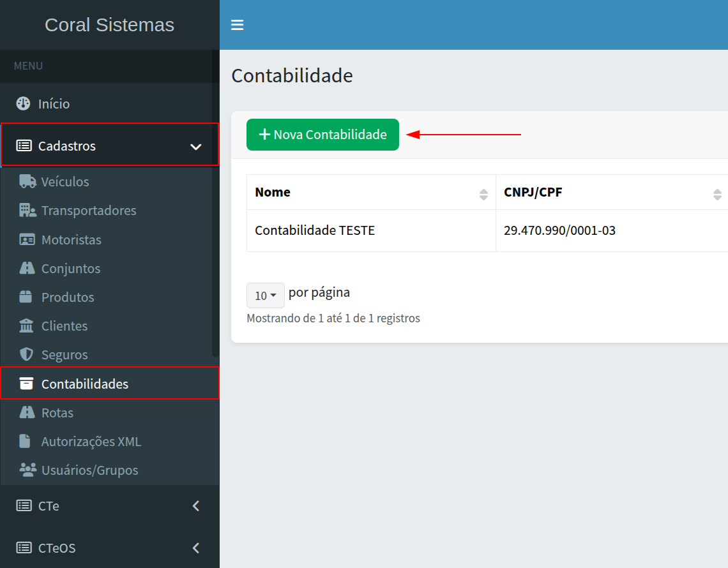The width and height of the screenshot is (728, 568).
Task: Click the truck icon beside Veículos
Action: 27,182
